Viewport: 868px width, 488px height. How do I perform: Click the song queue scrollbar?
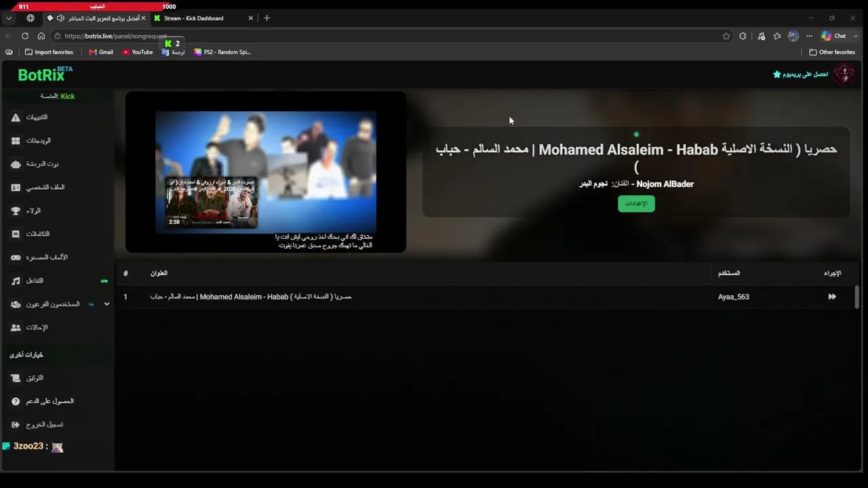click(856, 296)
